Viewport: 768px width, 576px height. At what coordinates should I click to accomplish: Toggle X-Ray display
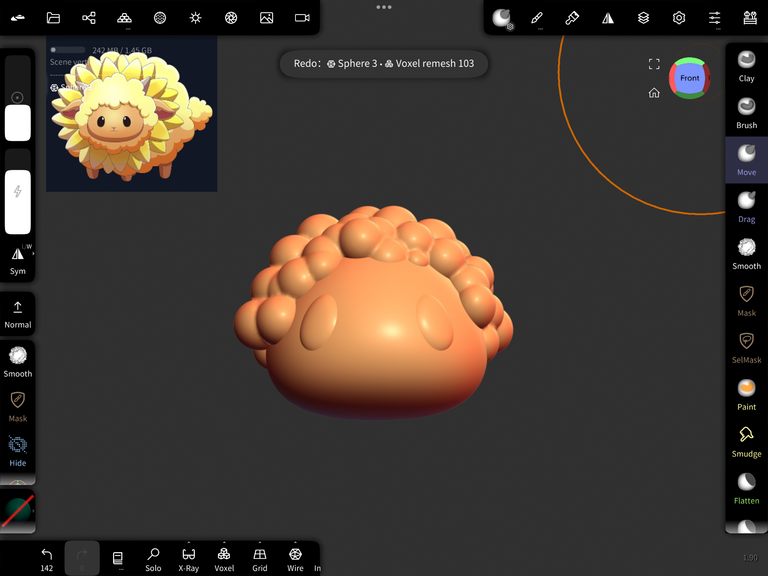[189, 559]
